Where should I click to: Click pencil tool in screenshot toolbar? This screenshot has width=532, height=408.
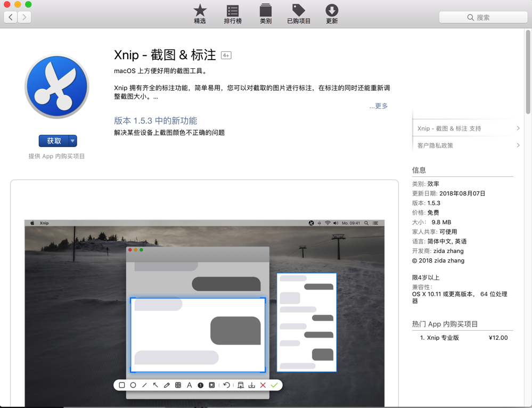(167, 385)
